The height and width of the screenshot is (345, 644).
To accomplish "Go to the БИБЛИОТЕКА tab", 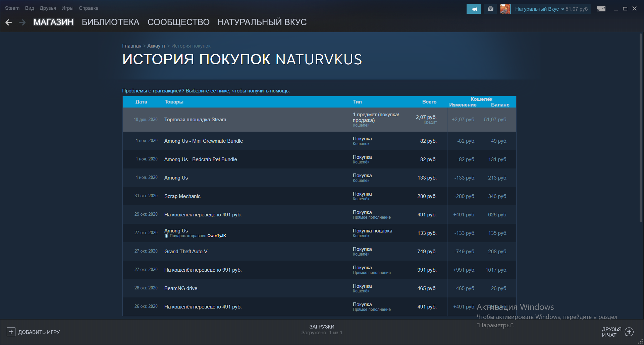I will click(x=111, y=22).
